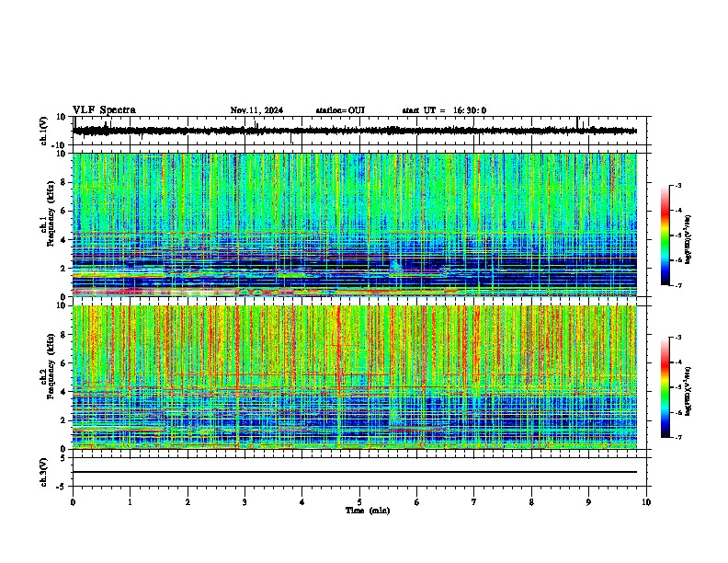Click the ch.2 colorbar log(PSD) label
Screen dimensions: 728x563
pyautogui.click(x=688, y=391)
